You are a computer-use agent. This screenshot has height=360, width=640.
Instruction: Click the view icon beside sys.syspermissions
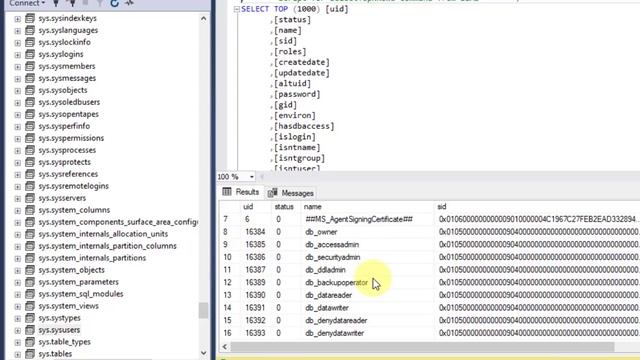(30, 138)
